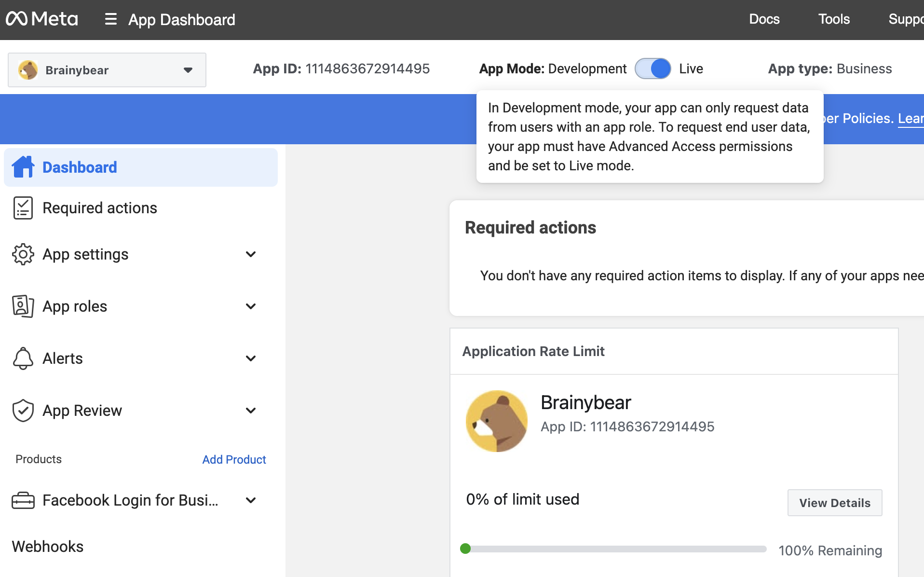Click the Application Rate Limit heading
Viewport: 924px width, 577px height.
click(533, 351)
